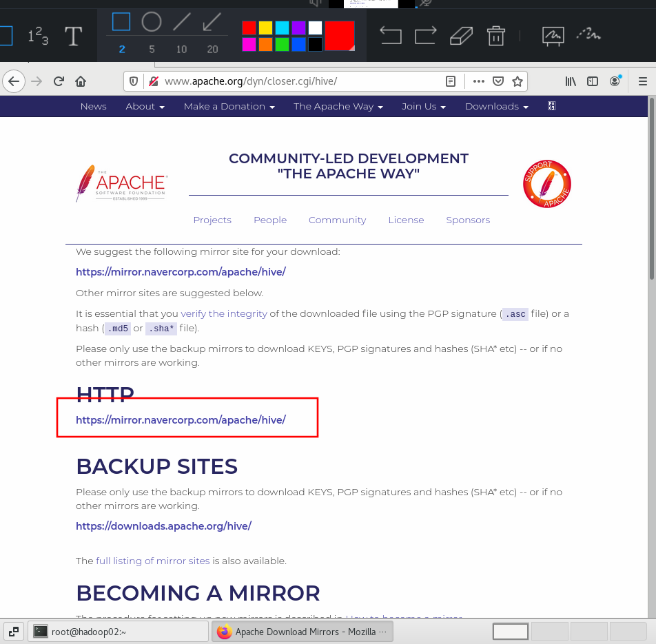The image size is (656, 644).
Task: Pick the cyan color swatch
Action: pos(282,28)
